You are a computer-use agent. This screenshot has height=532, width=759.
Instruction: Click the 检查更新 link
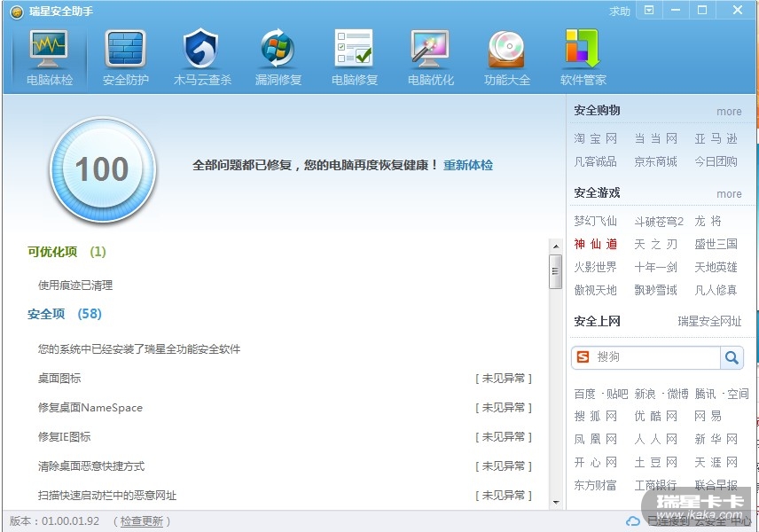click(x=142, y=521)
